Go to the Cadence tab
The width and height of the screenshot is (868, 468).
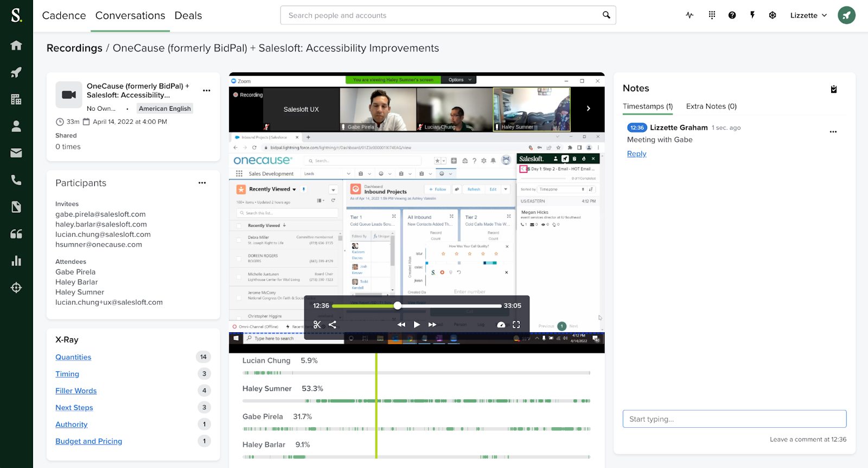pos(64,16)
